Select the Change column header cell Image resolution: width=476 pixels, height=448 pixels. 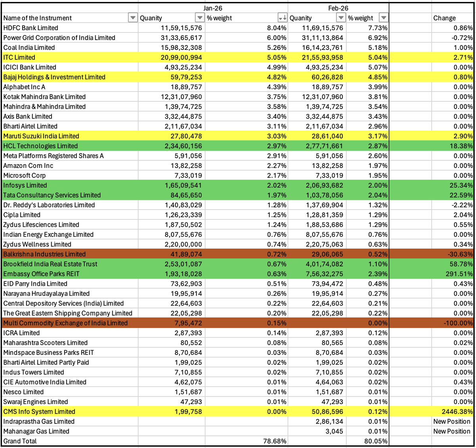(x=453, y=18)
